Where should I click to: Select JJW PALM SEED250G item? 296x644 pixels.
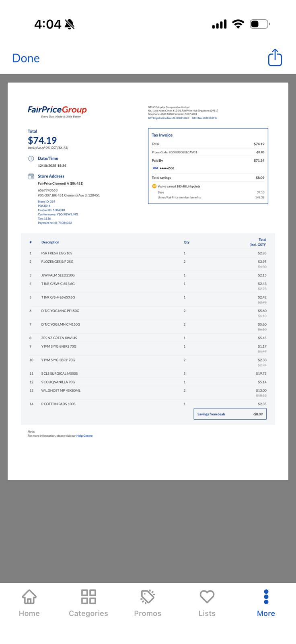pyautogui.click(x=58, y=275)
